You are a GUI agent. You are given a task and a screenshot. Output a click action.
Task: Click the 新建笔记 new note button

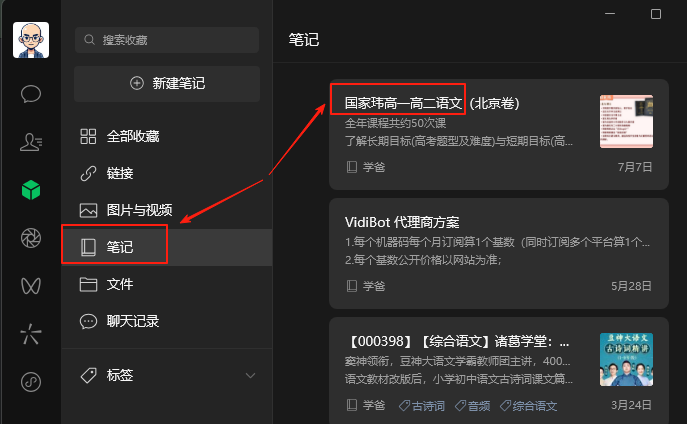(x=167, y=84)
